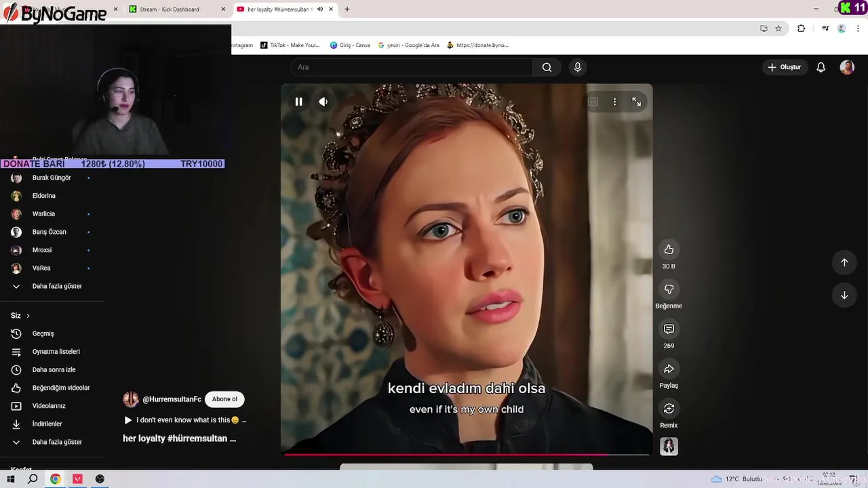Open the 269 comments panel
The width and height of the screenshot is (868, 488).
(669, 329)
